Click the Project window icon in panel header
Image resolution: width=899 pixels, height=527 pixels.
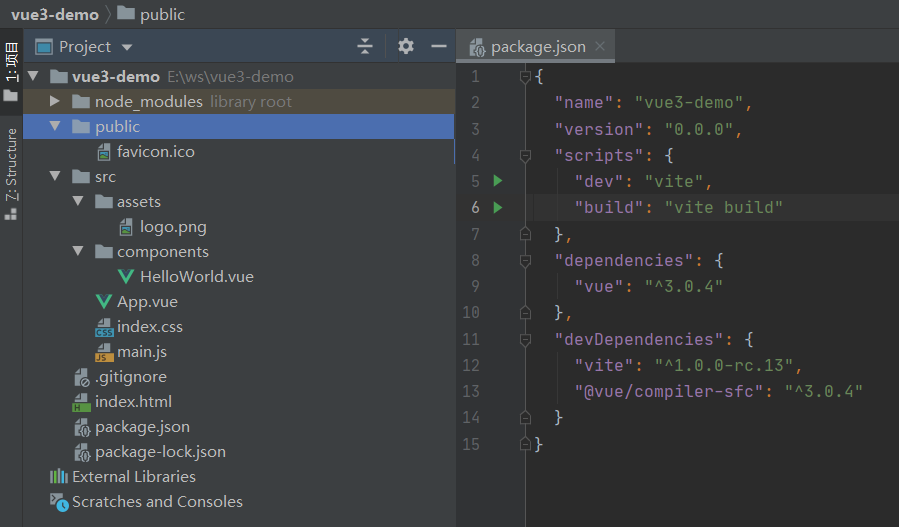(44, 46)
